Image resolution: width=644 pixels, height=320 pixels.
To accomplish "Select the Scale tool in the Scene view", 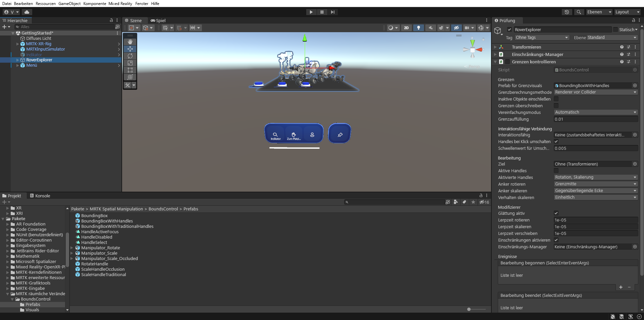I will (x=130, y=63).
